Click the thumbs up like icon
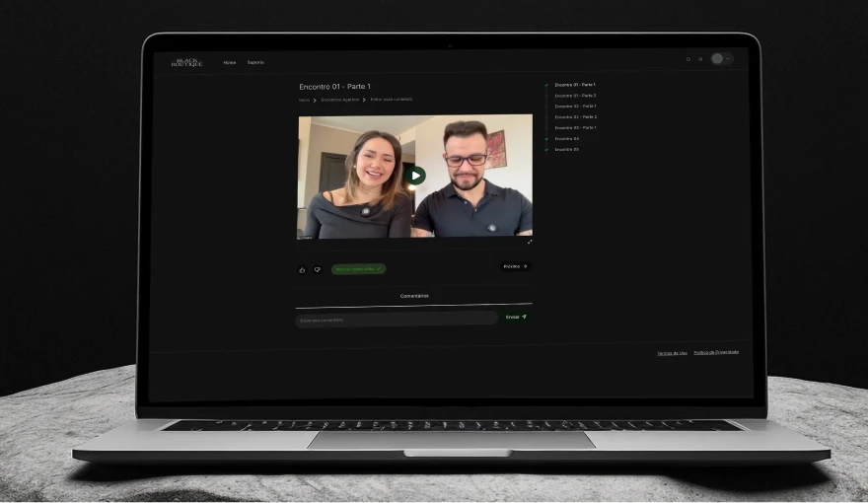The image size is (868, 503). click(302, 269)
